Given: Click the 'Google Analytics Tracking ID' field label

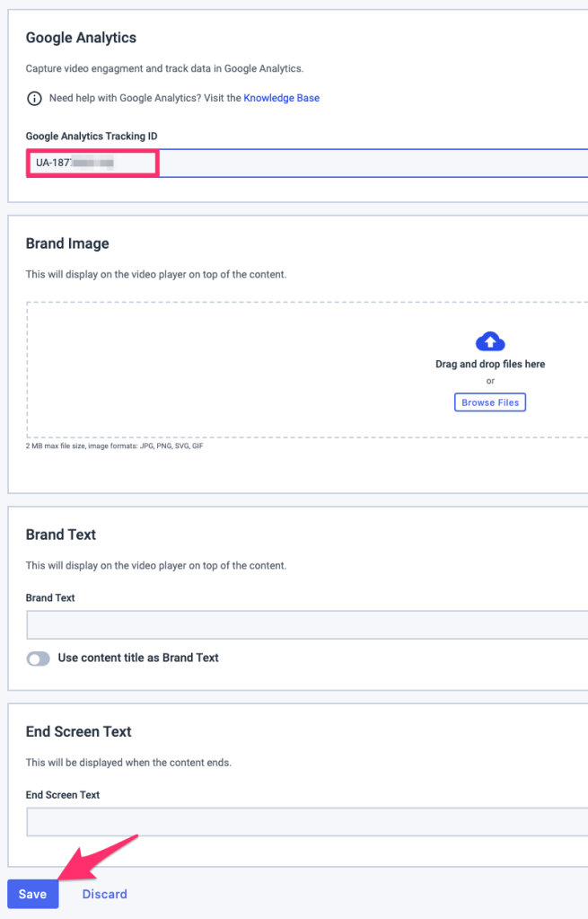Looking at the screenshot, I should coord(92,136).
